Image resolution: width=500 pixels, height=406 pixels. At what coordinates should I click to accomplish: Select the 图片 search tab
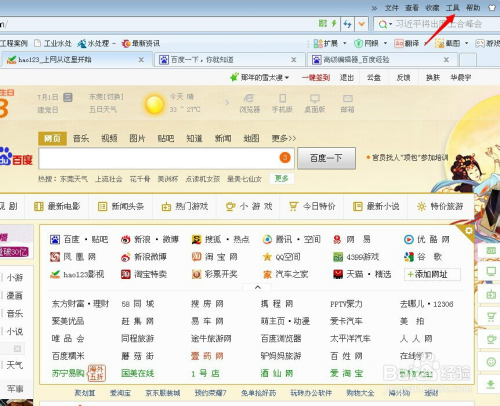coord(137,138)
